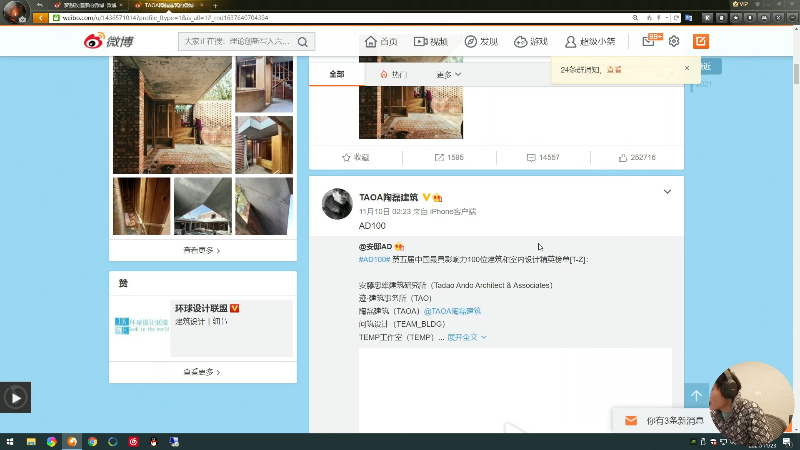Click the Weibo logo

click(108, 41)
